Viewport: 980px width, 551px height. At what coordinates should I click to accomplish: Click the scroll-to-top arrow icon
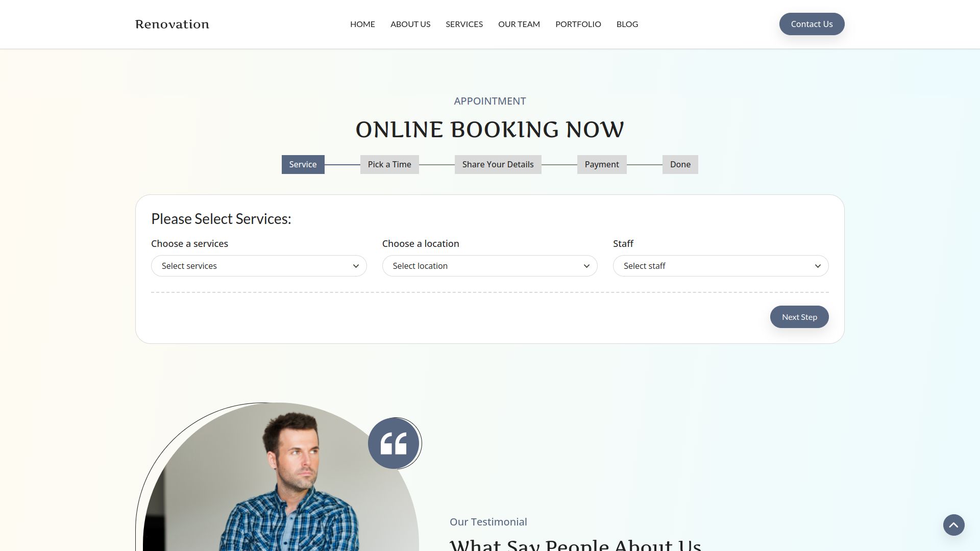point(953,525)
